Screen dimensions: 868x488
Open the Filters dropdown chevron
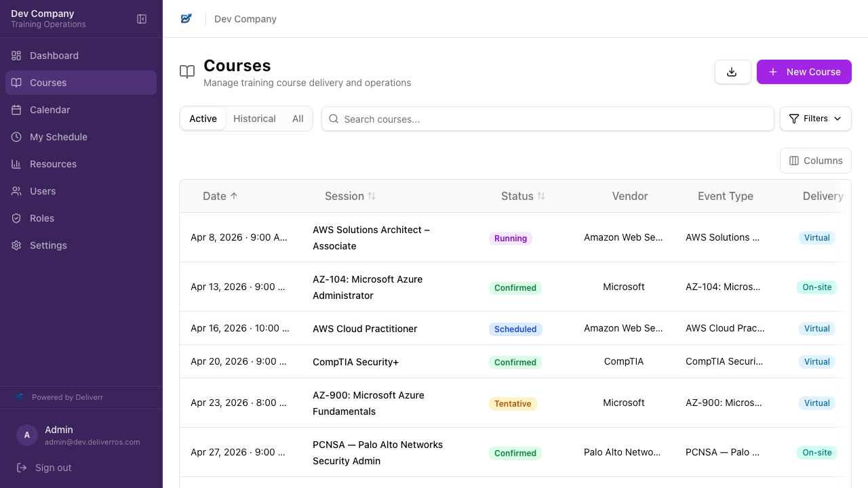837,119
